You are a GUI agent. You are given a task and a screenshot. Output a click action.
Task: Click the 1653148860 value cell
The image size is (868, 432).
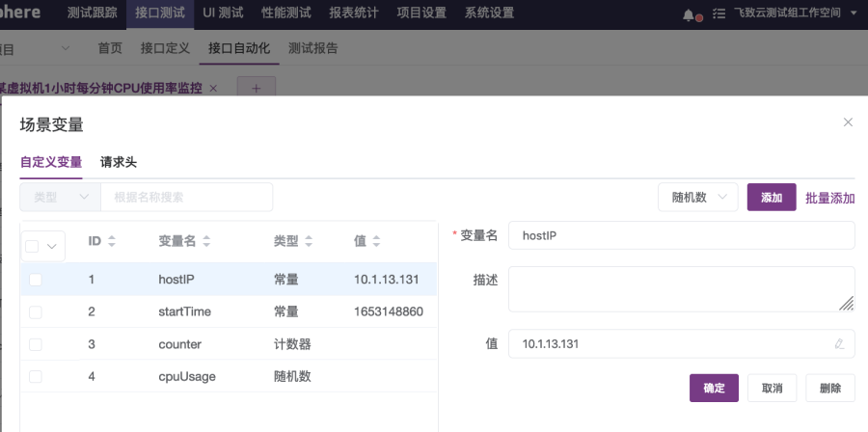389,311
